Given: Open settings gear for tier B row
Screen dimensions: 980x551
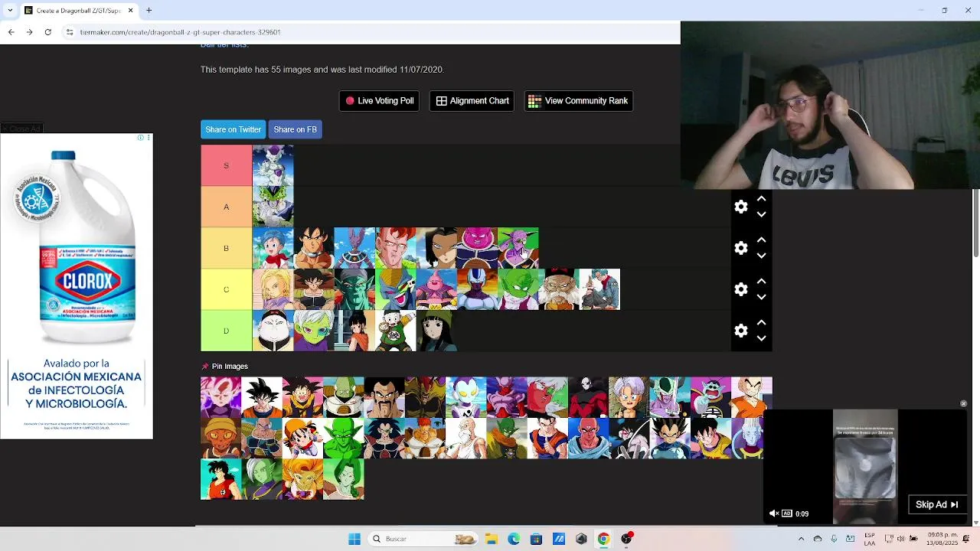Looking at the screenshot, I should [741, 248].
